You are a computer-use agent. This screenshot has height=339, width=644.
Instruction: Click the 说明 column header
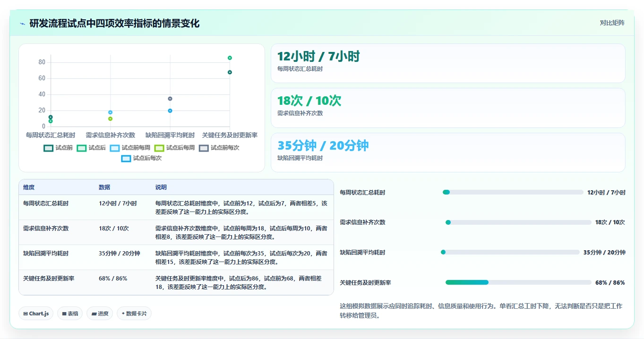point(161,187)
